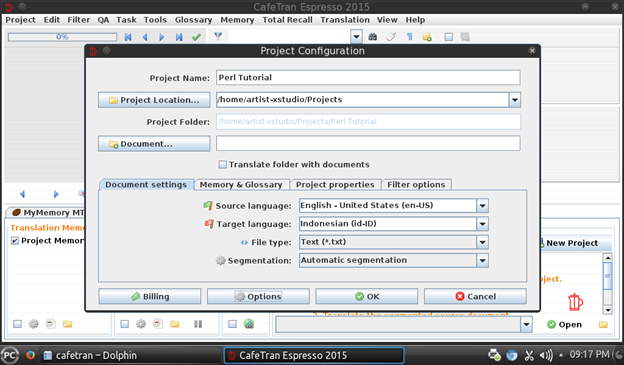Open the PC start menu icon
Viewport: 624px width, 365px height.
tap(10, 355)
